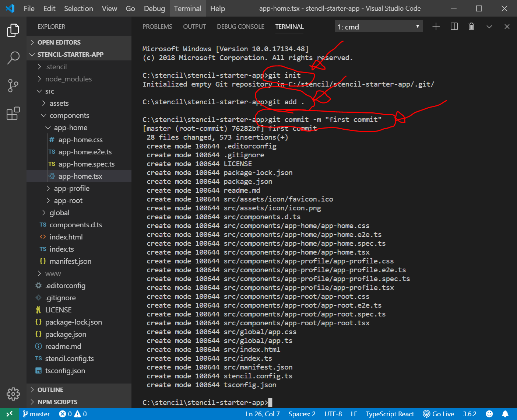This screenshot has width=517, height=420.
Task: Open the Extensions view icon
Action: (13, 113)
